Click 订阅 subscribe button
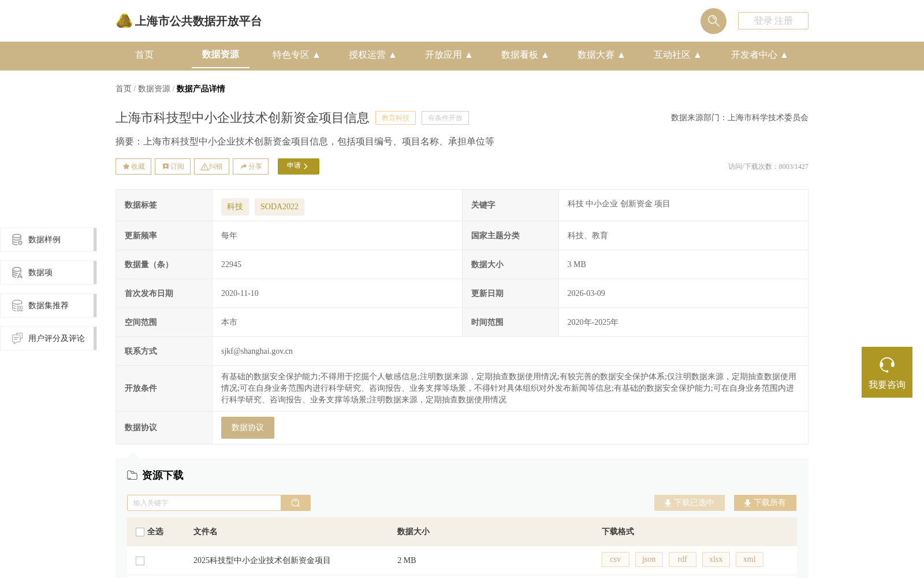This screenshot has width=924, height=578. tap(173, 166)
